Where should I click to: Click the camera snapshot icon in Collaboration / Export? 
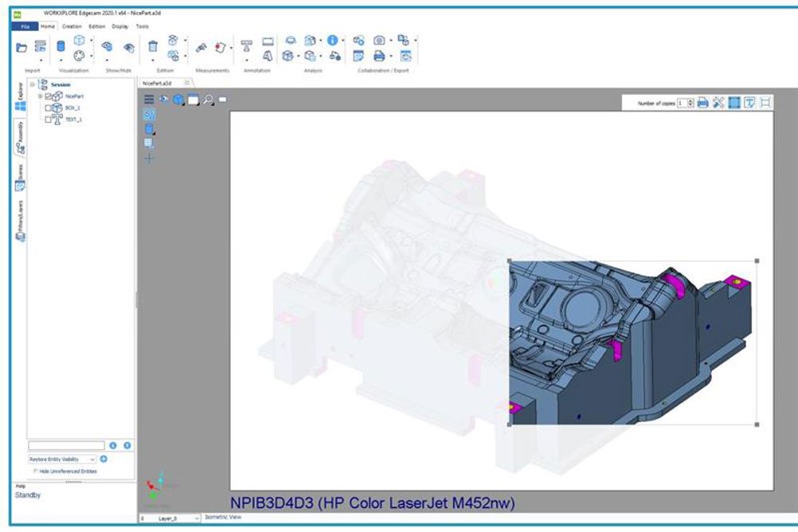tap(379, 40)
